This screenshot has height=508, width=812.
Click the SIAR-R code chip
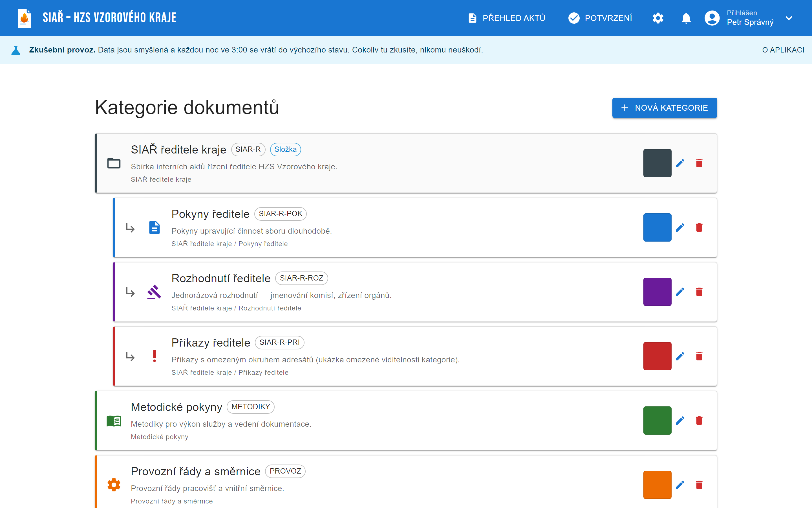(248, 150)
